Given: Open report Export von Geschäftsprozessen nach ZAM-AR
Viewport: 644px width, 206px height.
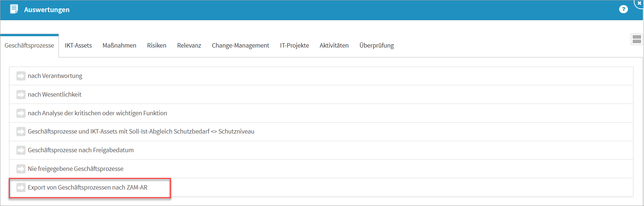Looking at the screenshot, I should coord(88,188).
